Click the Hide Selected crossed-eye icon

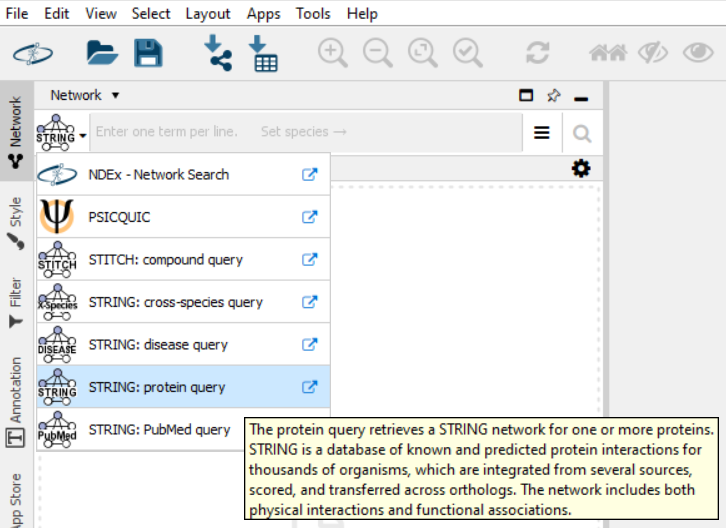coord(653,53)
